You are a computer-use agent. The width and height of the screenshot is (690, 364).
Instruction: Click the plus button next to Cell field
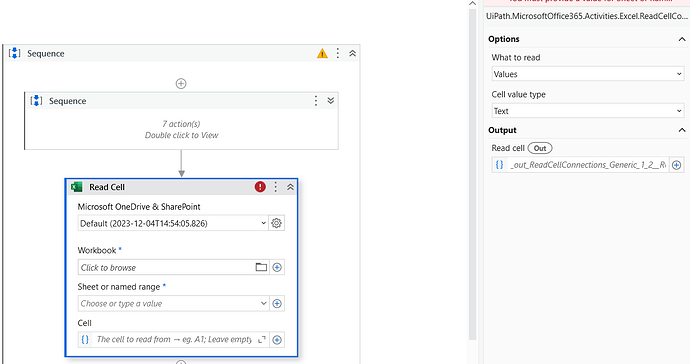[x=277, y=339]
